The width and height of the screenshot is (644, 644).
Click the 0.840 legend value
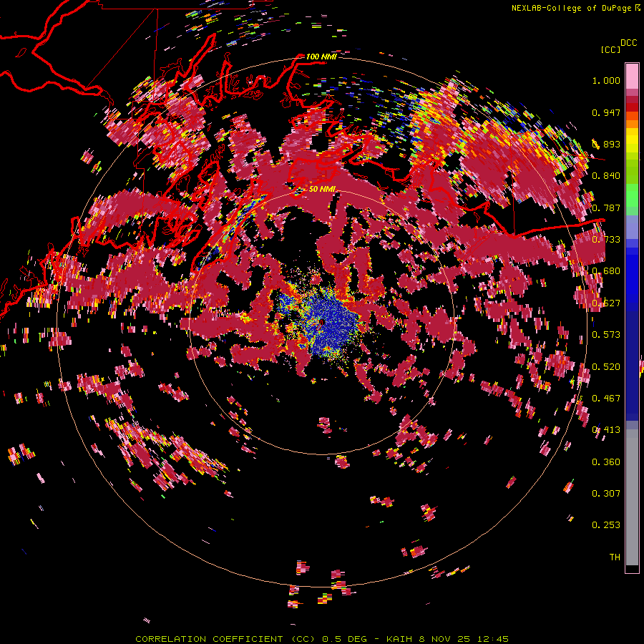(x=606, y=176)
